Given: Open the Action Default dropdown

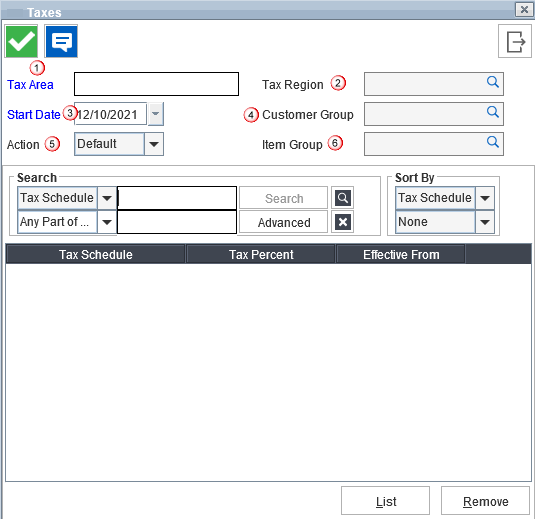Looking at the screenshot, I should [x=154, y=144].
